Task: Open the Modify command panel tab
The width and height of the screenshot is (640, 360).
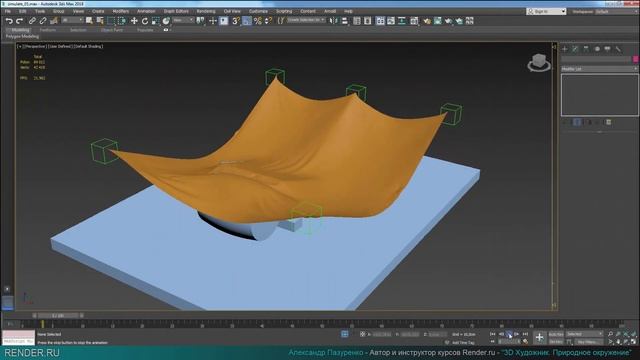Action: tap(575, 49)
